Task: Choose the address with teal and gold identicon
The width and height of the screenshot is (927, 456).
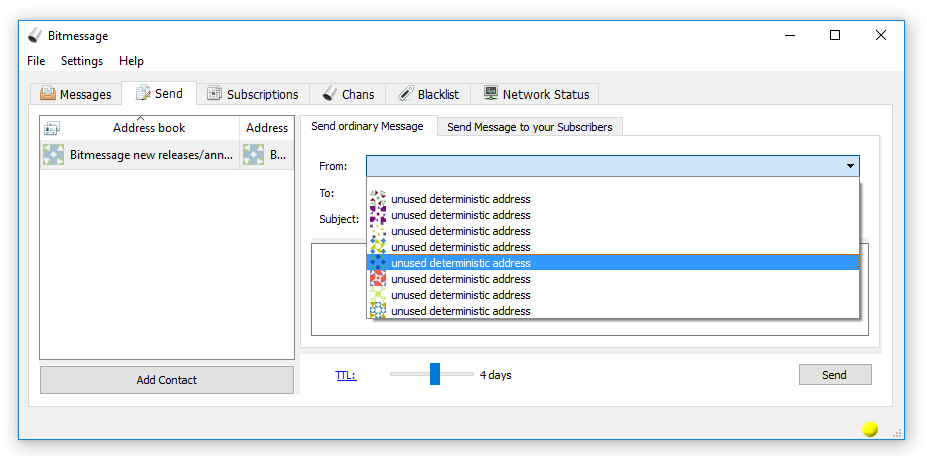Action: pyautogui.click(x=612, y=311)
